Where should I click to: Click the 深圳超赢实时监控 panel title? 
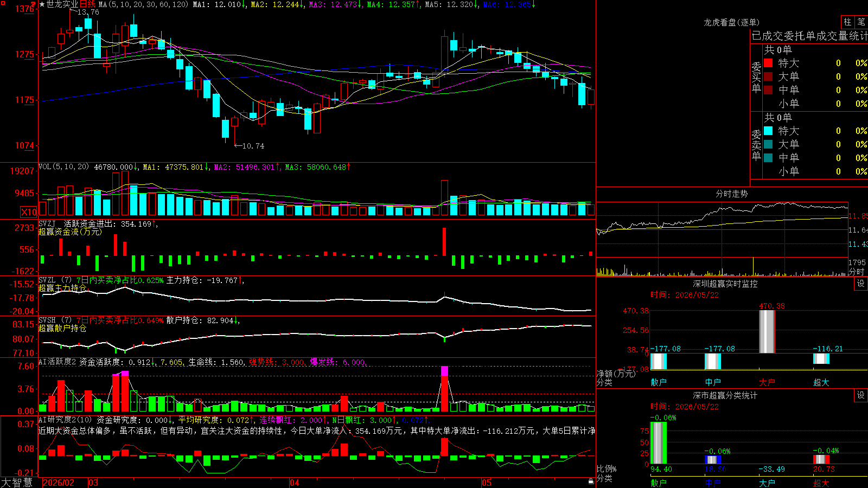pos(725,284)
